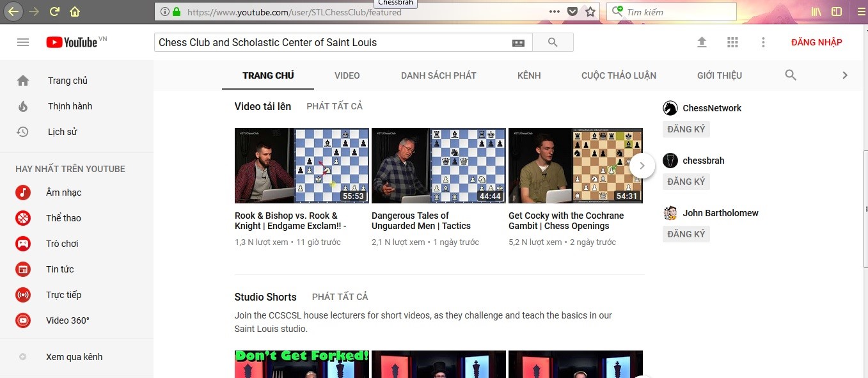
Task: Open the Âm nhạc music category icon
Action: 23,193
